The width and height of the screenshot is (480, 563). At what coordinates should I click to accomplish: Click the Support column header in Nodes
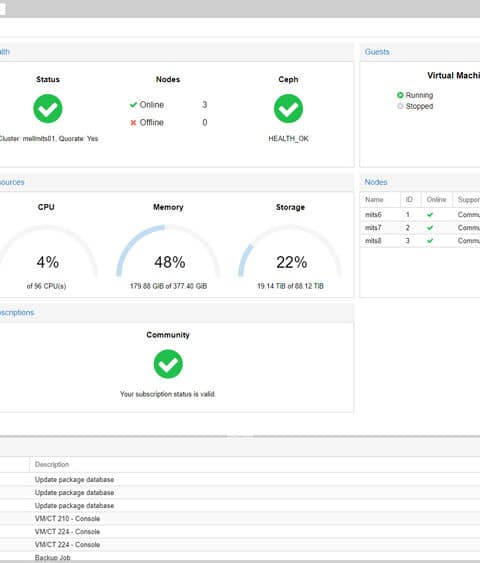click(466, 200)
